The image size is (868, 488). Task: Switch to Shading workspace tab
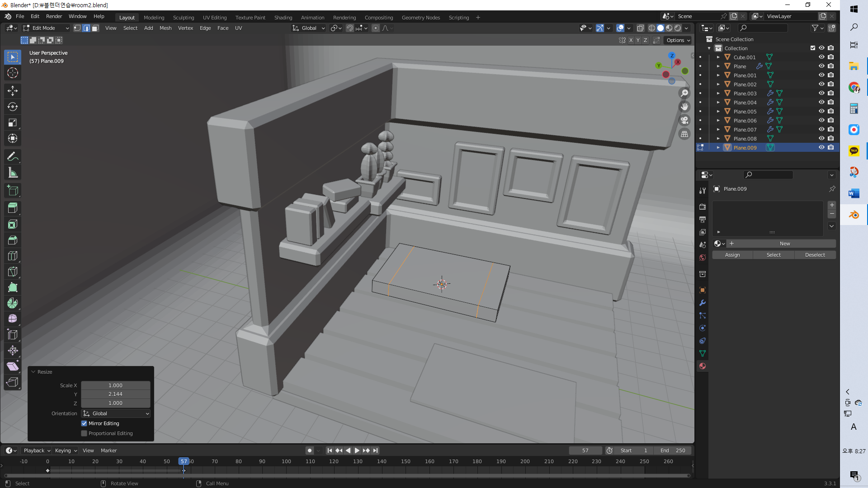pos(283,18)
